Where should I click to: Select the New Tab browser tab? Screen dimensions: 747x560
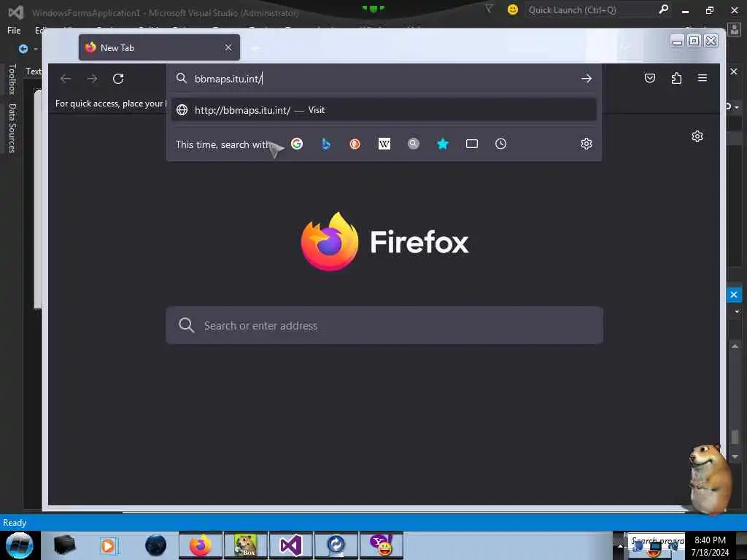(x=159, y=47)
